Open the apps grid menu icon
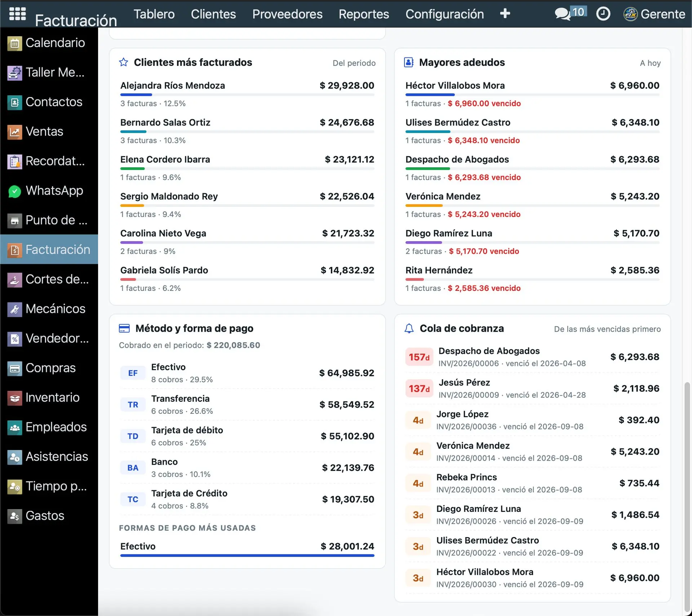 (x=17, y=14)
